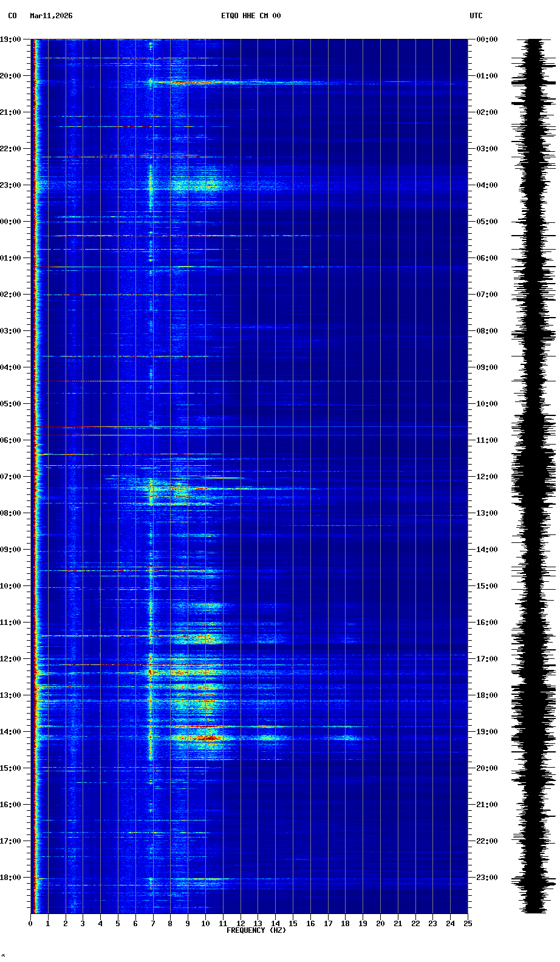Select the 18:00 label on left time axis

[10, 878]
